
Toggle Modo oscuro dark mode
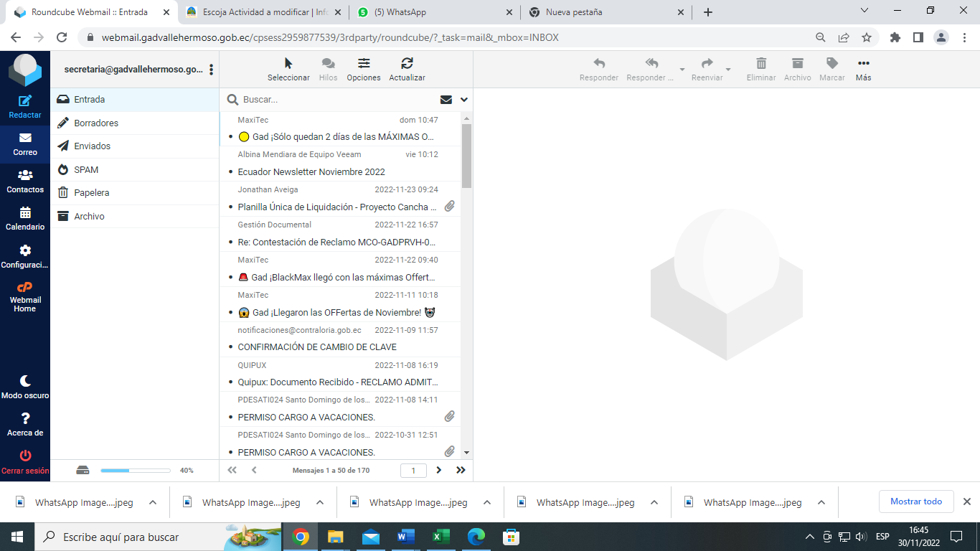tap(25, 381)
